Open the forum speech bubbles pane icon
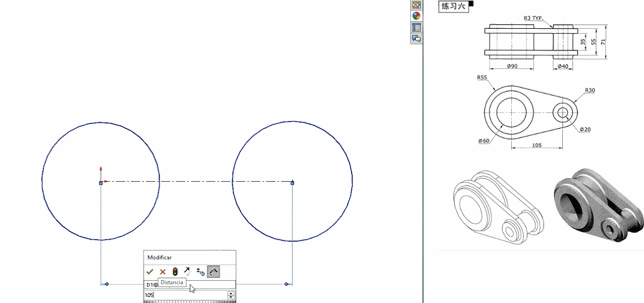 [416, 38]
